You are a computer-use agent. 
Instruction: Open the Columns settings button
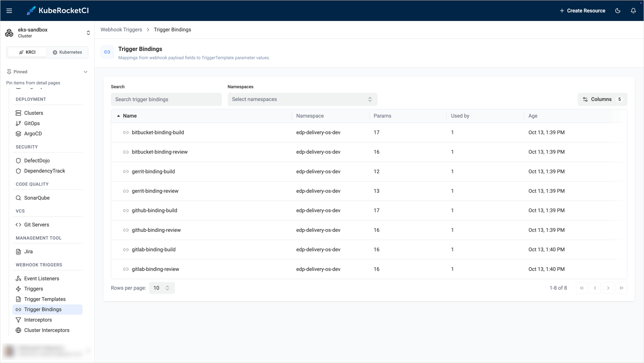point(602,99)
